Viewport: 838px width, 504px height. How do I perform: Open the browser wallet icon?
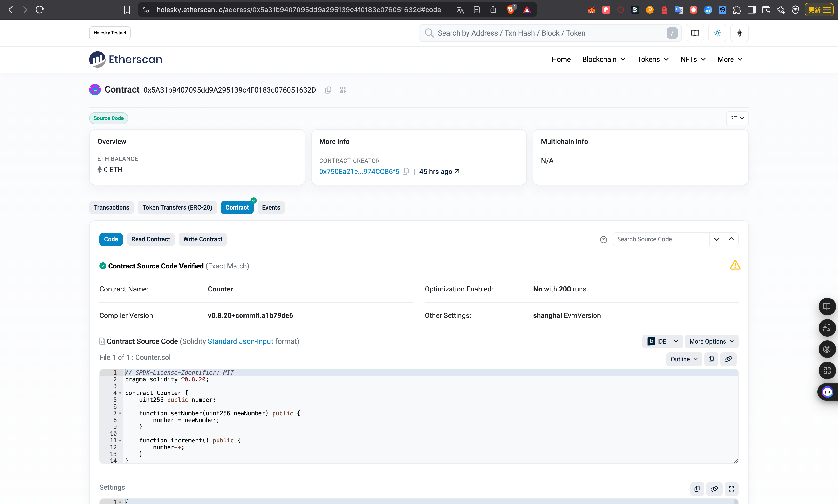(x=766, y=10)
